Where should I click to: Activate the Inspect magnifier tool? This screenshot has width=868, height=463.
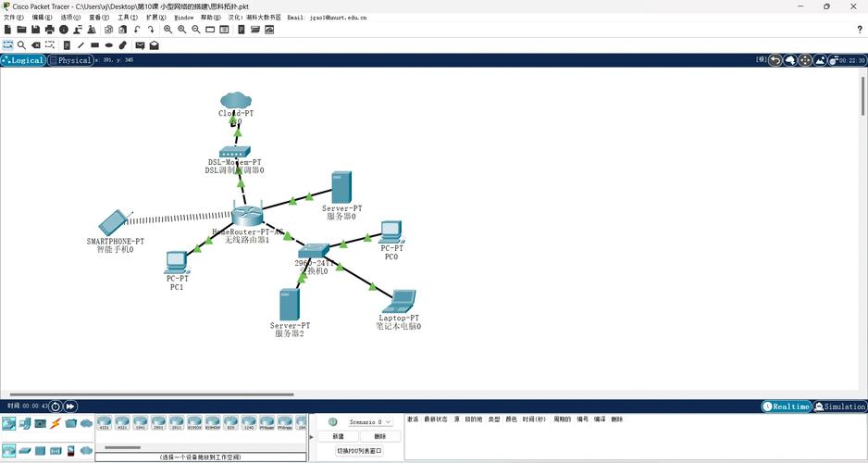point(21,45)
